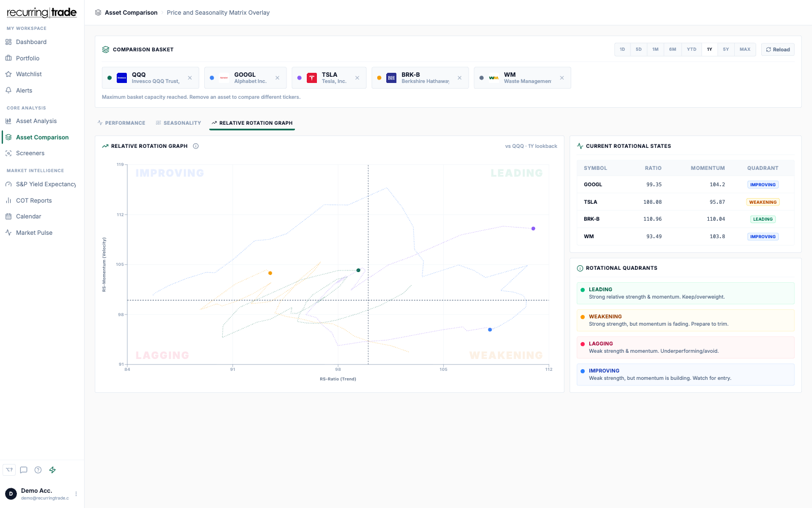Select 6M time range

(673, 50)
